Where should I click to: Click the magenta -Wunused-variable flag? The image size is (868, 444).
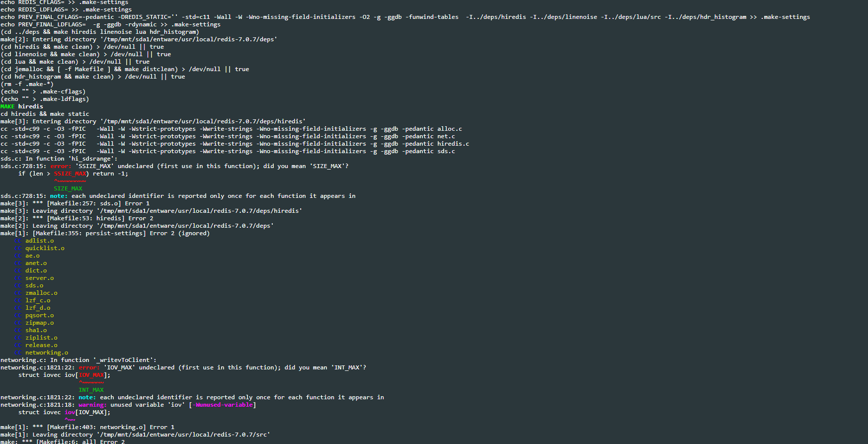click(223, 405)
